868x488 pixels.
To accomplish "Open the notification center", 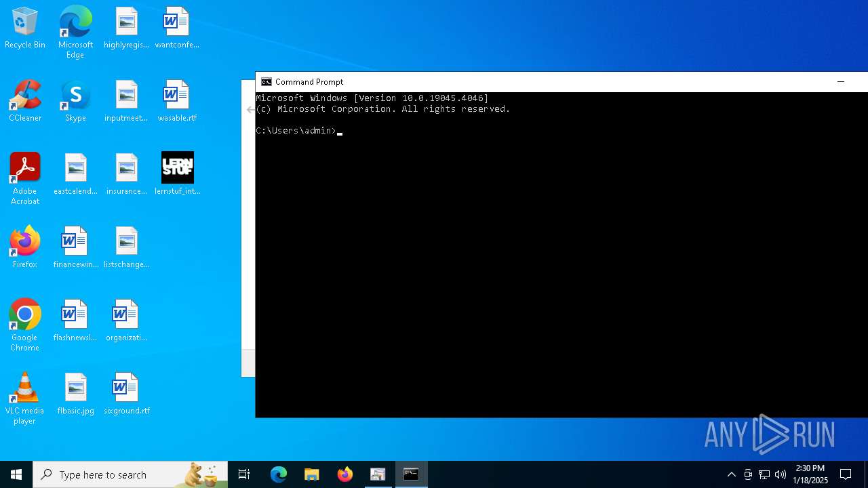I will pos(846,474).
